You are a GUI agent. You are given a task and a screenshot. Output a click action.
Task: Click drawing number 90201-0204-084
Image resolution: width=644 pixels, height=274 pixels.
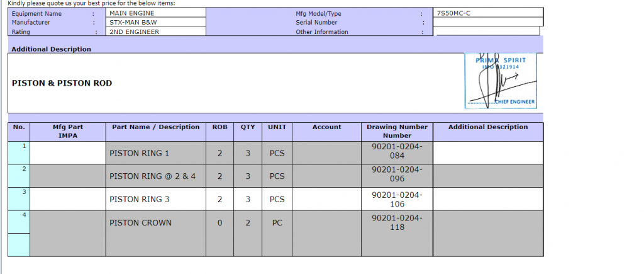(397, 151)
